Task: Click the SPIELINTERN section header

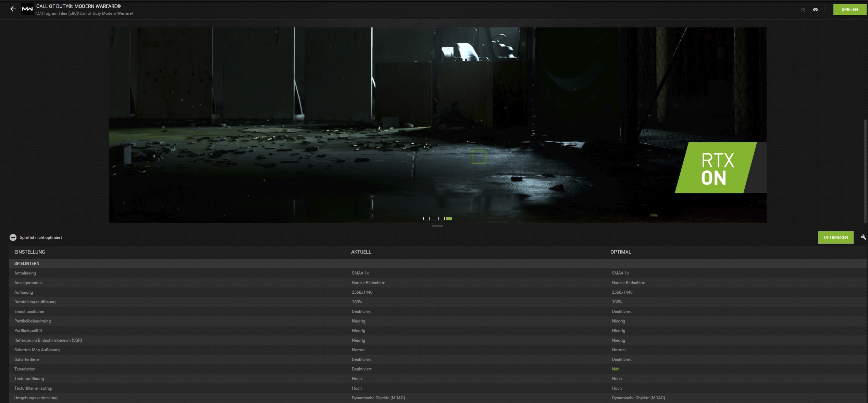Action: click(x=27, y=264)
